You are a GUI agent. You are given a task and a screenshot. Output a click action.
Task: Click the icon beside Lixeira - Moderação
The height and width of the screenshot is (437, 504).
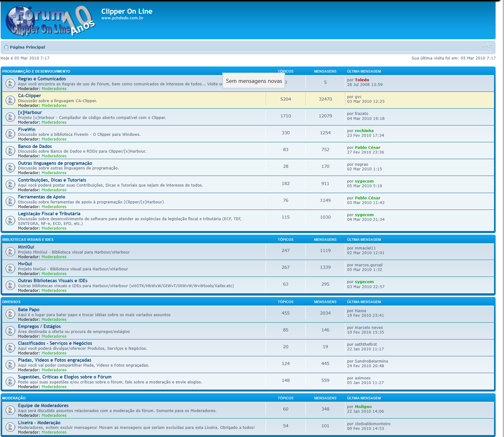[x=10, y=427]
